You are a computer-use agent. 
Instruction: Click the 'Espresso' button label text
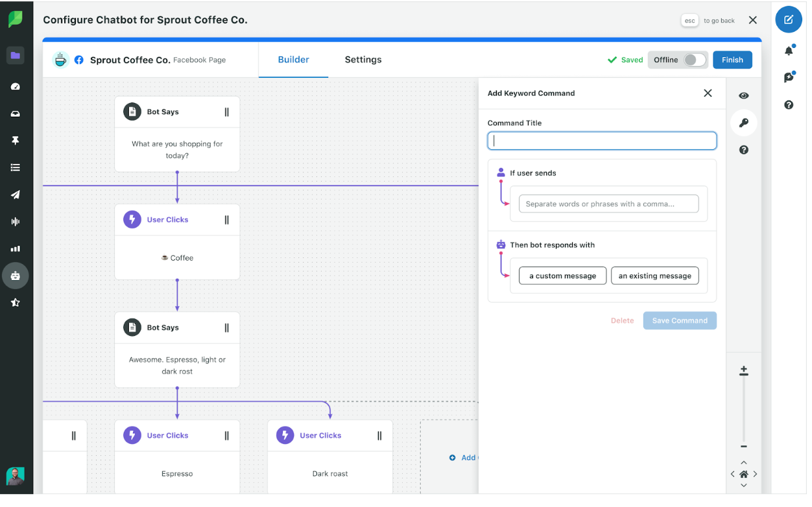coord(177,474)
